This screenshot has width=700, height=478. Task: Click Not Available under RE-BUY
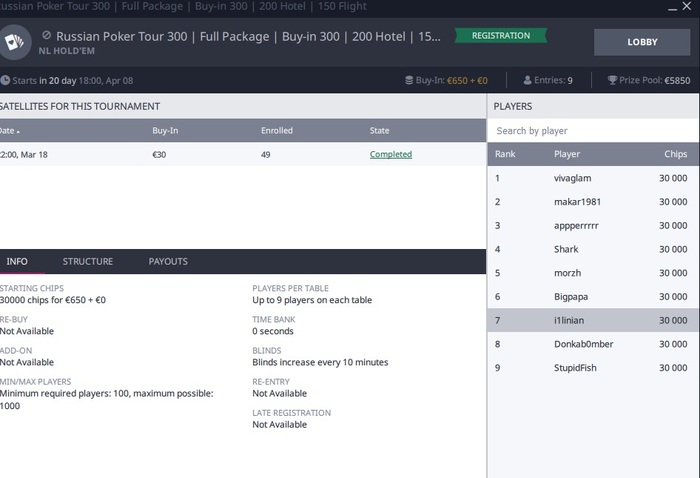coord(27,331)
